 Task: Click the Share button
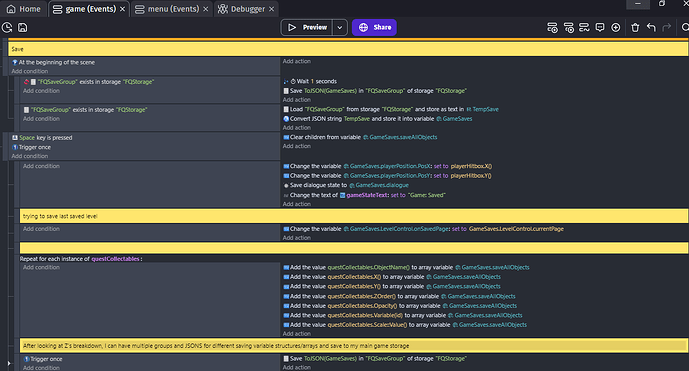tap(374, 27)
